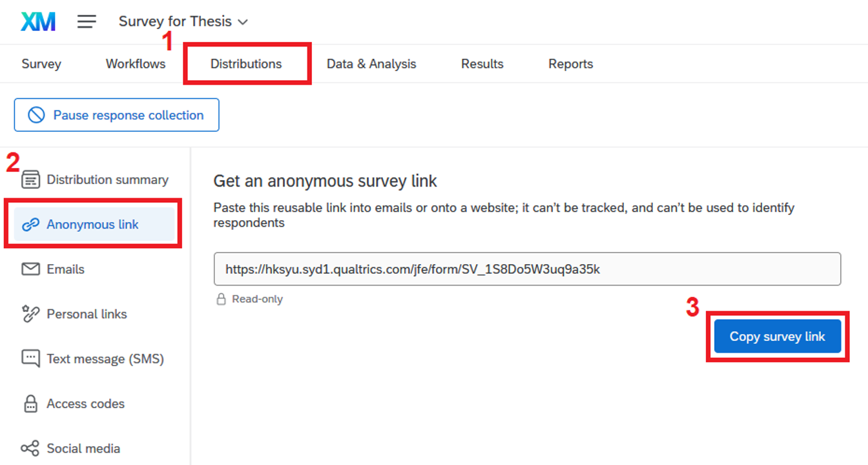Click the XM logo icon
The height and width of the screenshot is (465, 868).
point(38,21)
